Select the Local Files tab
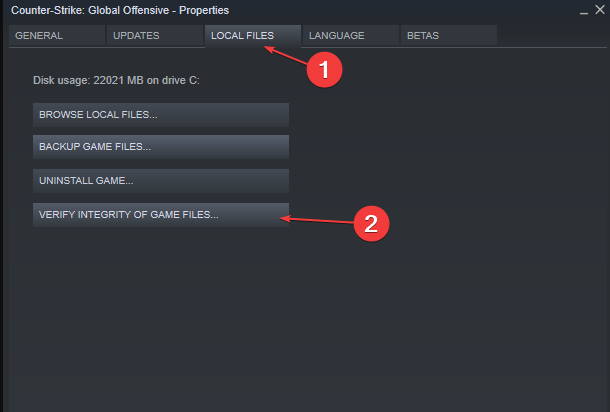The height and width of the screenshot is (412, 610). 243,36
